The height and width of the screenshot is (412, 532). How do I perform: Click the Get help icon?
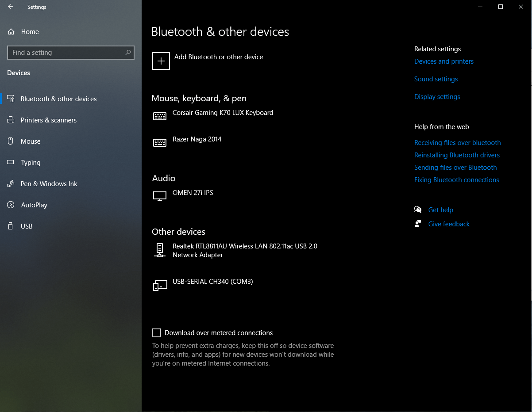click(x=418, y=210)
